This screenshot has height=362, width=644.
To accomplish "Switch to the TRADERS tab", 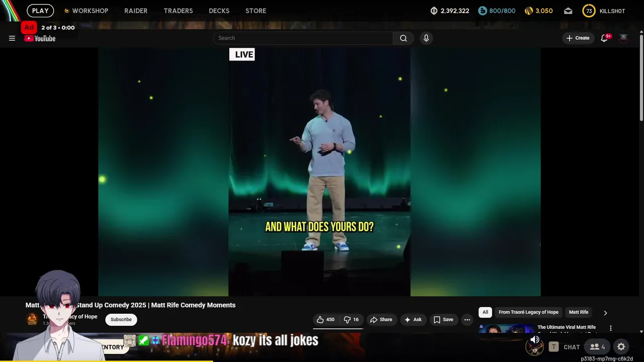I will pos(178,11).
